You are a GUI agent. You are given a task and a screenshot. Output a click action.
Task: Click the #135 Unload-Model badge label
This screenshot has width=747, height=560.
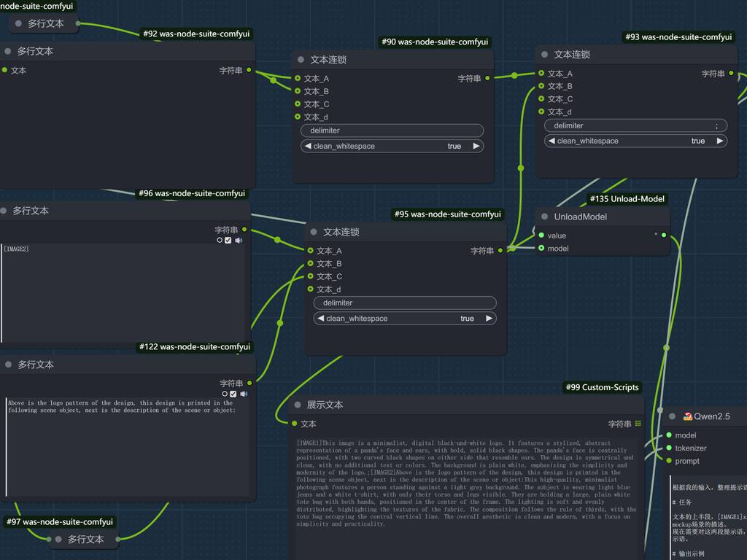627,198
